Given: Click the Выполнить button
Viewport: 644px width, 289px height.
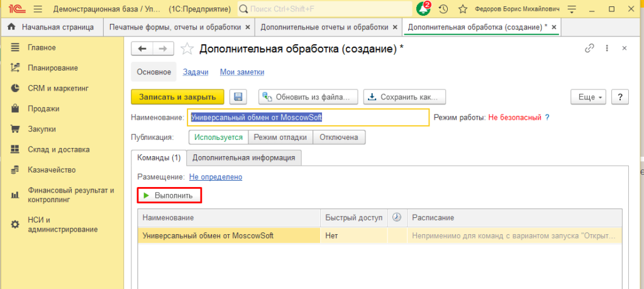Looking at the screenshot, I should (x=170, y=196).
